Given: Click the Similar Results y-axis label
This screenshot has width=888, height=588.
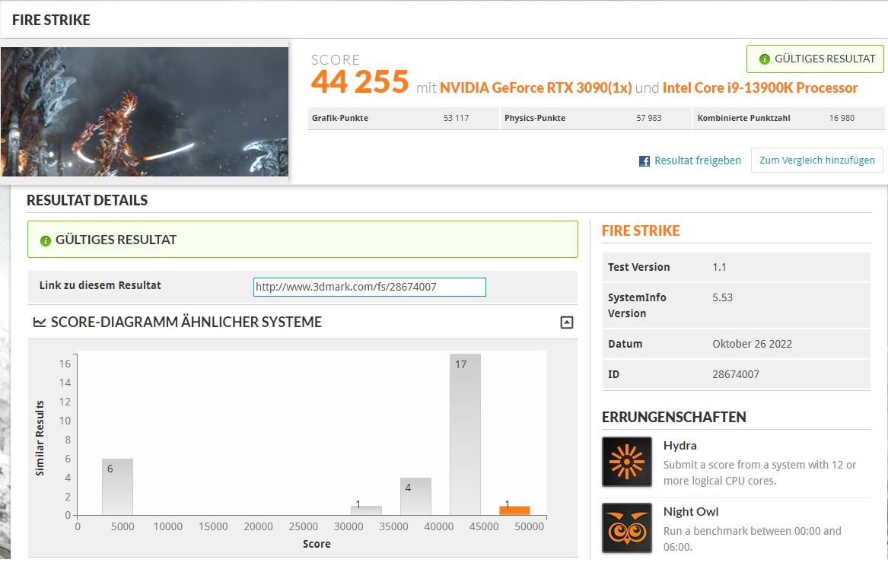Looking at the screenshot, I should click(x=40, y=438).
